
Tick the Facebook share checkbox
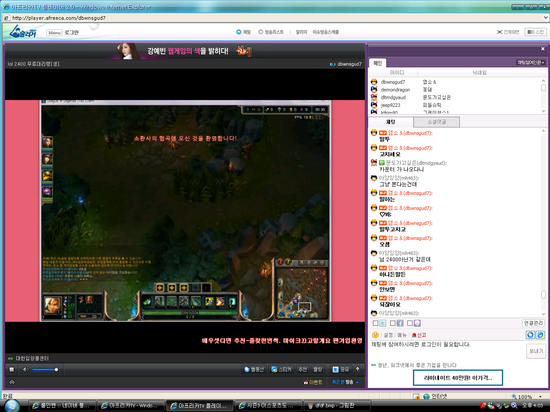click(x=393, y=323)
